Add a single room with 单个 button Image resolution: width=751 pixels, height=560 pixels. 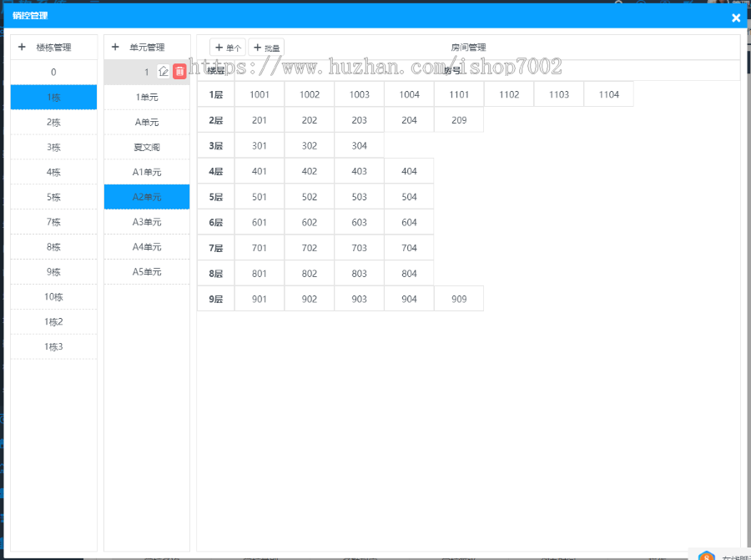(228, 48)
